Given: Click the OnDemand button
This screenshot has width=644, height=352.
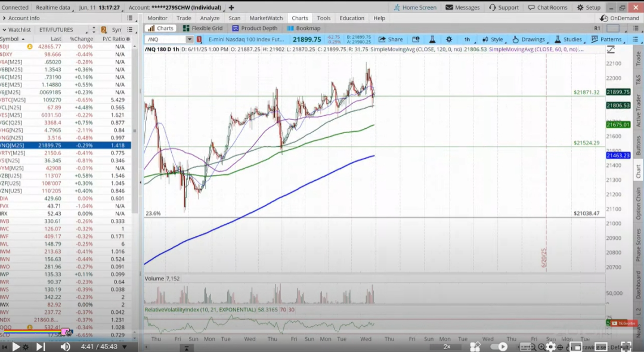Looking at the screenshot, I should (620, 18).
